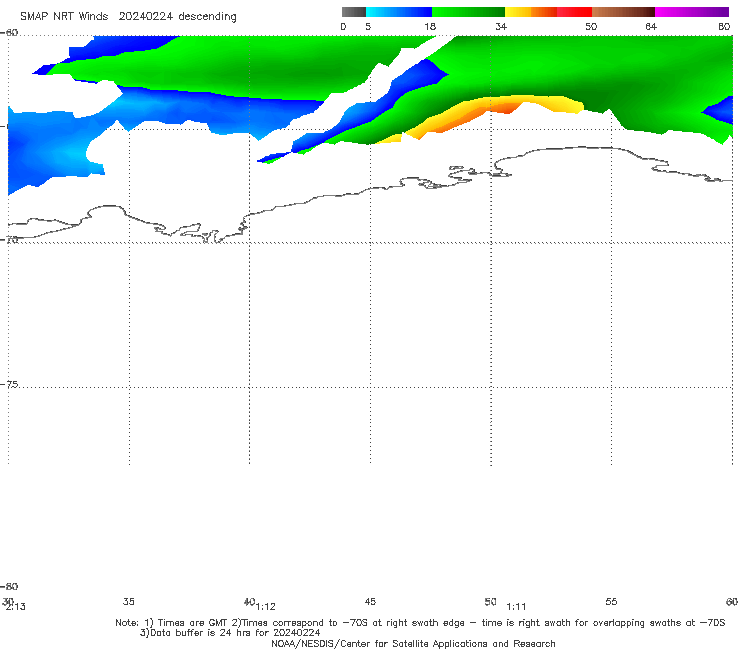740x650 pixels.
Task: Click the 'Data buffer is 24 hrs' note
Action: [x=230, y=633]
